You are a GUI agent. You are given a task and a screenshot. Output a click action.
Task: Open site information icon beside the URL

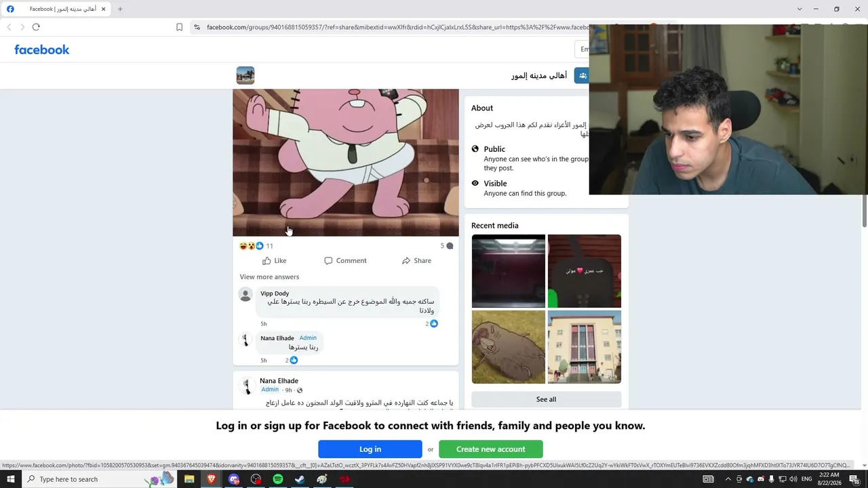(x=197, y=27)
